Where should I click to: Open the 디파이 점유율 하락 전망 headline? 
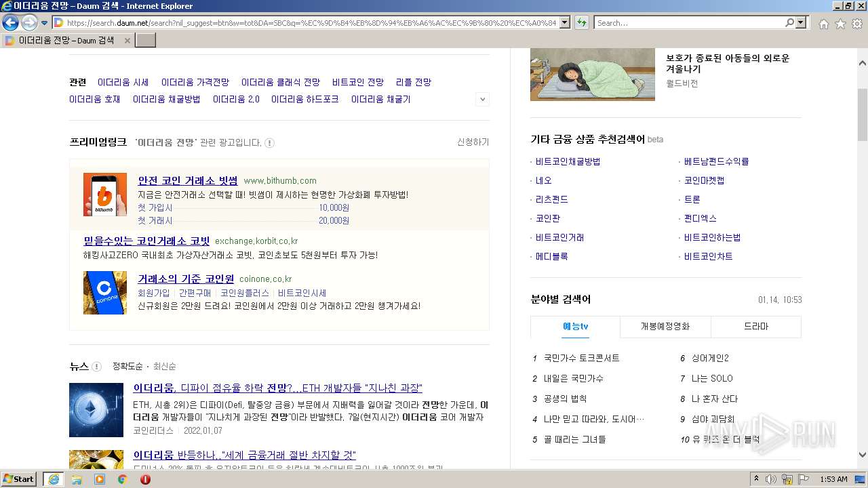(x=277, y=388)
